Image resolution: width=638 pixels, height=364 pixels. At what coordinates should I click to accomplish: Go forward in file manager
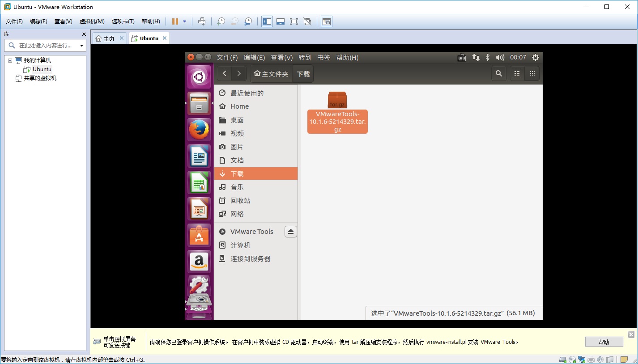239,74
